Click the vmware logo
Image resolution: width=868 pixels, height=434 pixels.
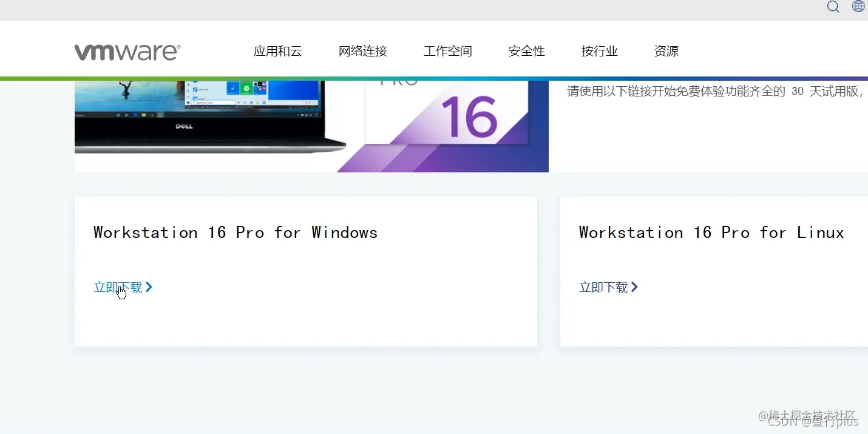pyautogui.click(x=127, y=51)
